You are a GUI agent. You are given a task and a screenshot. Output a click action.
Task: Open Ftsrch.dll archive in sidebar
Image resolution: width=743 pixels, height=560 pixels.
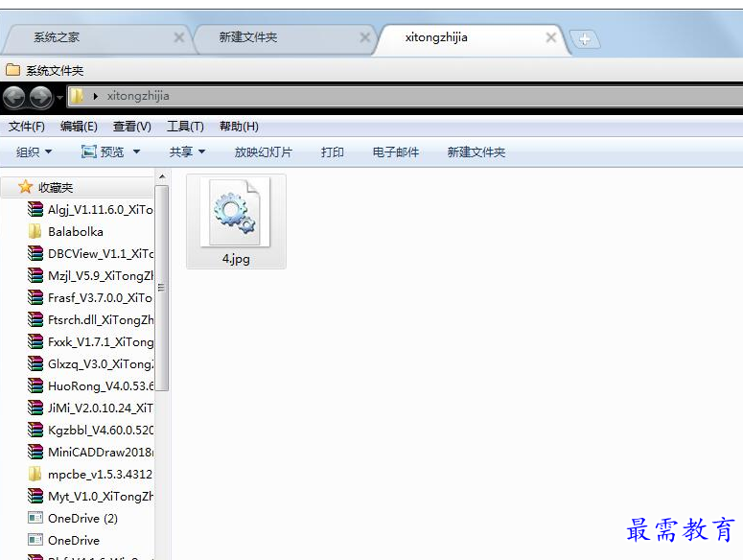coord(90,320)
